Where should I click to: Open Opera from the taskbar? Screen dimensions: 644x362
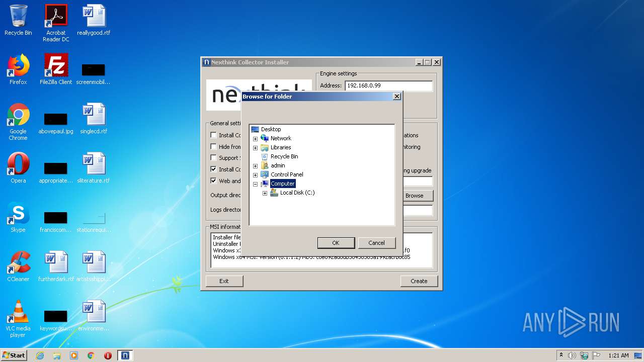click(x=108, y=355)
